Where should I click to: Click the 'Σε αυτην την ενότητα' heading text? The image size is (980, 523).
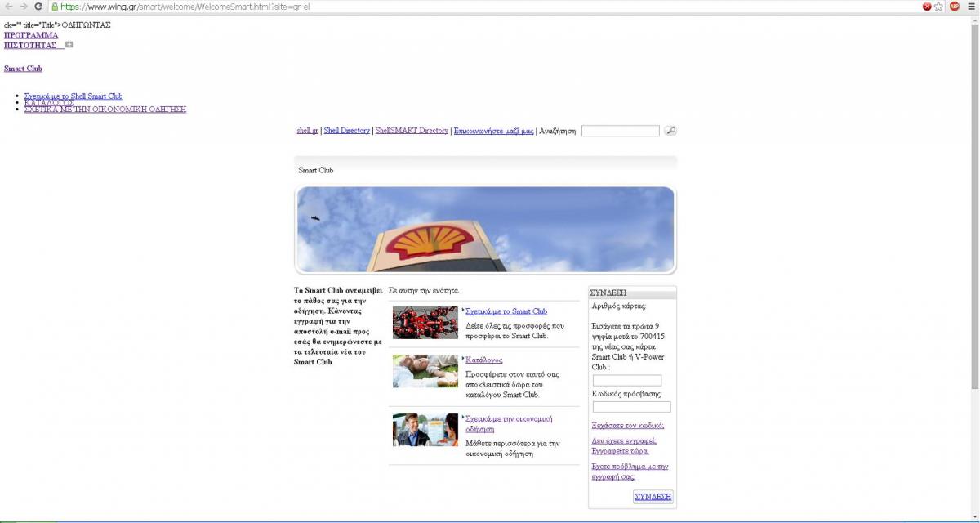(424, 290)
